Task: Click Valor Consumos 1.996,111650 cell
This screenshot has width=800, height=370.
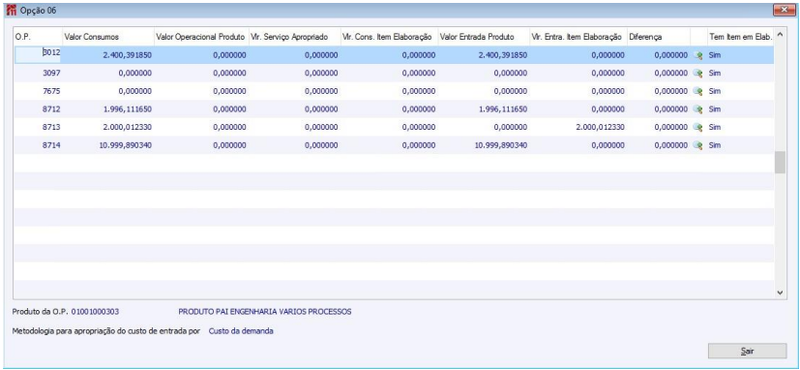Action: 108,109
